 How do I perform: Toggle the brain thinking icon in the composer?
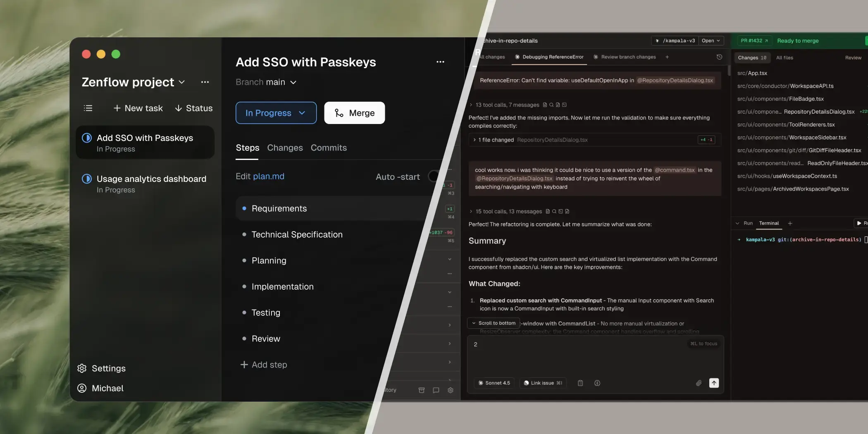tap(597, 383)
